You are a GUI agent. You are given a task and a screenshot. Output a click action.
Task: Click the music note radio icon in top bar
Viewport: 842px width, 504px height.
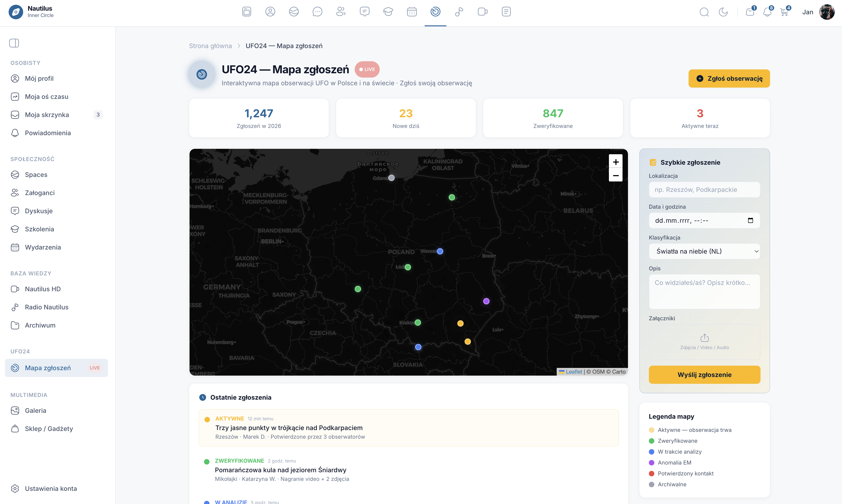[459, 12]
